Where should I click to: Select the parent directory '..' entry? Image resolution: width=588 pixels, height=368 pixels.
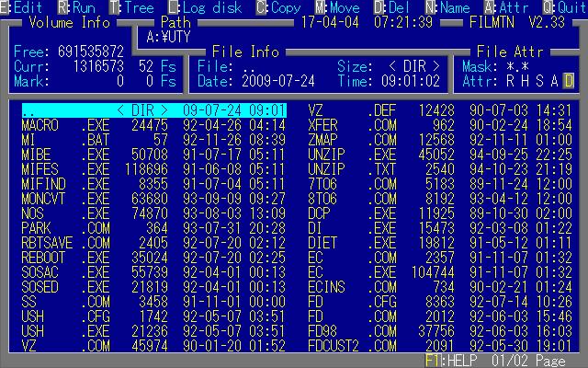[154, 110]
